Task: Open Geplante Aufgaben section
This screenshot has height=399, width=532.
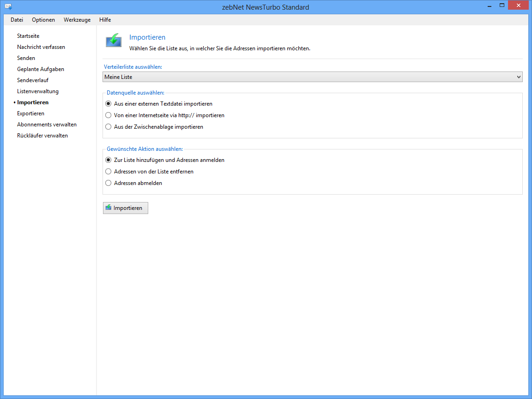Action: click(41, 69)
